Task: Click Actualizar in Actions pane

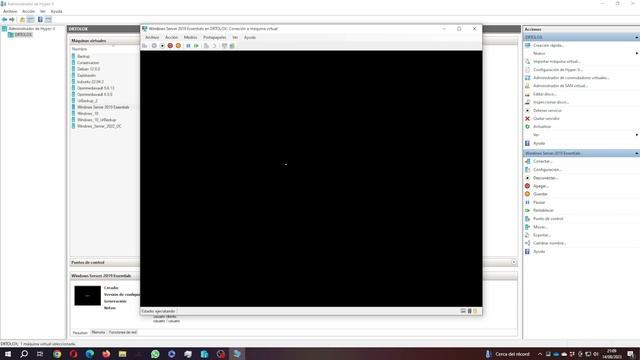Action: point(542,127)
